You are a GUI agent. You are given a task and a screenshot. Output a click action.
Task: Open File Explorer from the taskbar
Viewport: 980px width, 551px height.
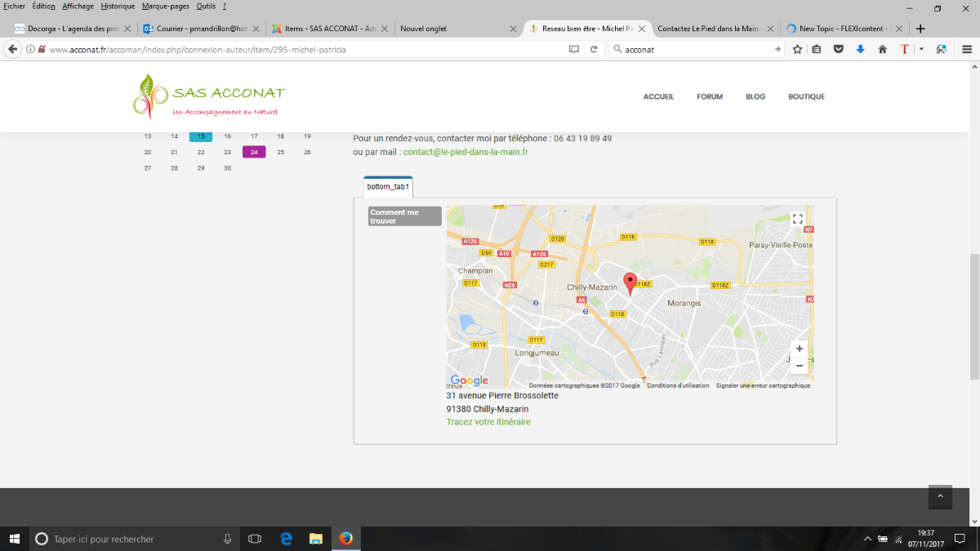(x=315, y=539)
